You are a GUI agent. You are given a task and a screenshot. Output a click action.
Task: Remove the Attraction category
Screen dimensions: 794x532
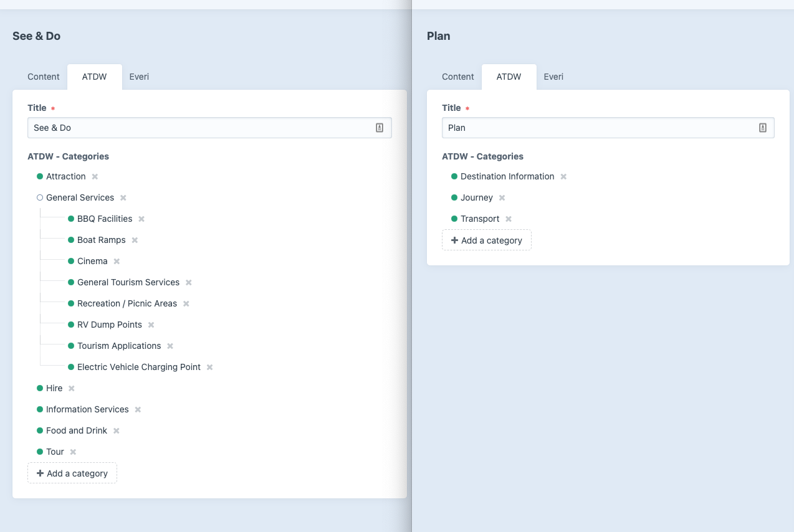click(95, 177)
